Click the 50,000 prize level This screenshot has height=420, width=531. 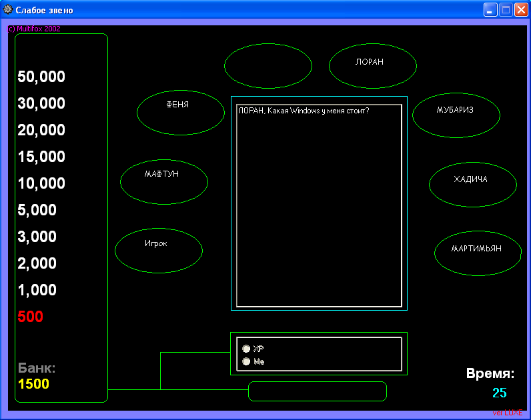click(41, 77)
